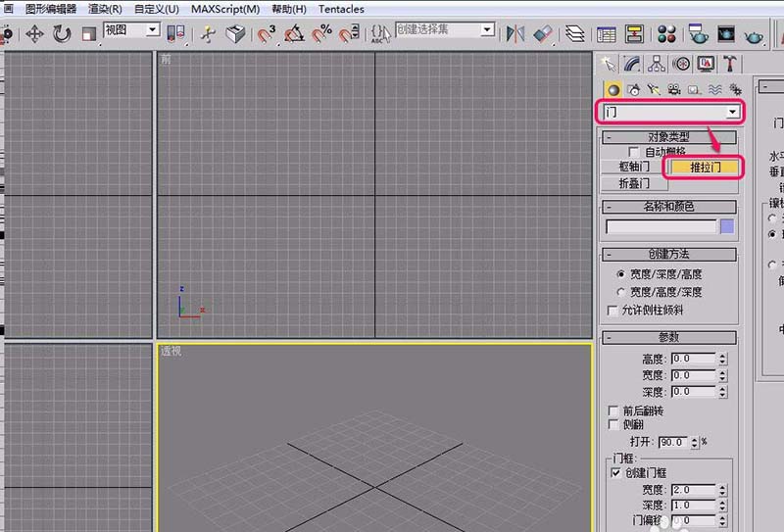Viewport: 784px width, 532px height.
Task: Click the 折叠门 button
Action: click(x=634, y=183)
